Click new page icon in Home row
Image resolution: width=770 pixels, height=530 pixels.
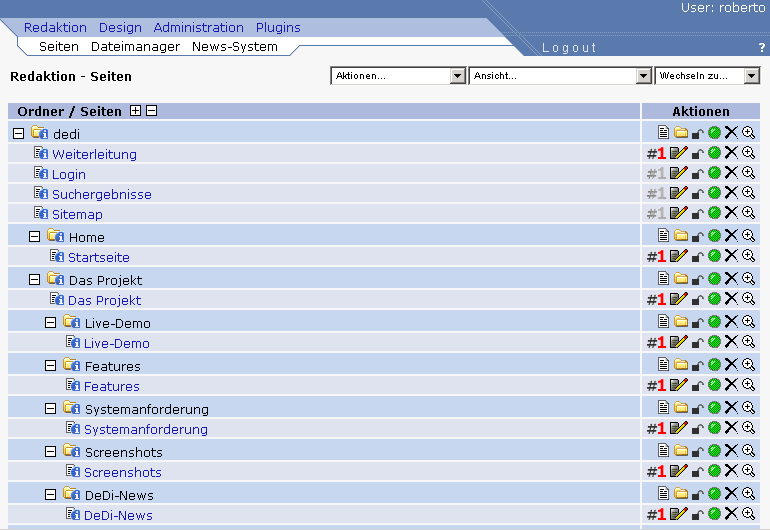(x=663, y=236)
